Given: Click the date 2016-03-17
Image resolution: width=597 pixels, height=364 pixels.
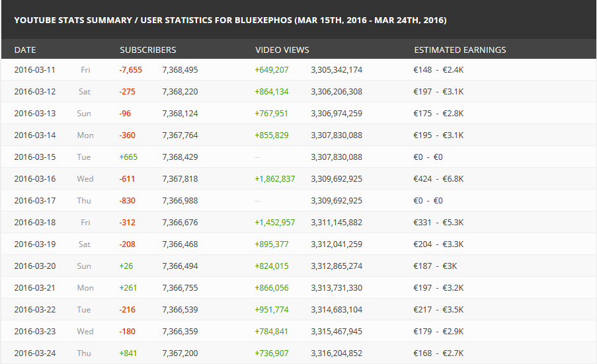Looking at the screenshot, I should [x=34, y=201].
